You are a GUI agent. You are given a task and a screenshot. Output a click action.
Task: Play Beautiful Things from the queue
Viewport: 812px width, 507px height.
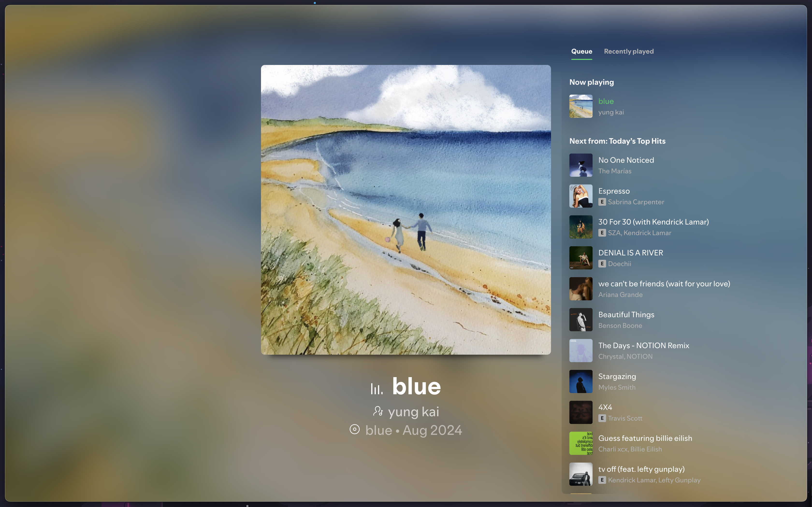[x=626, y=315]
